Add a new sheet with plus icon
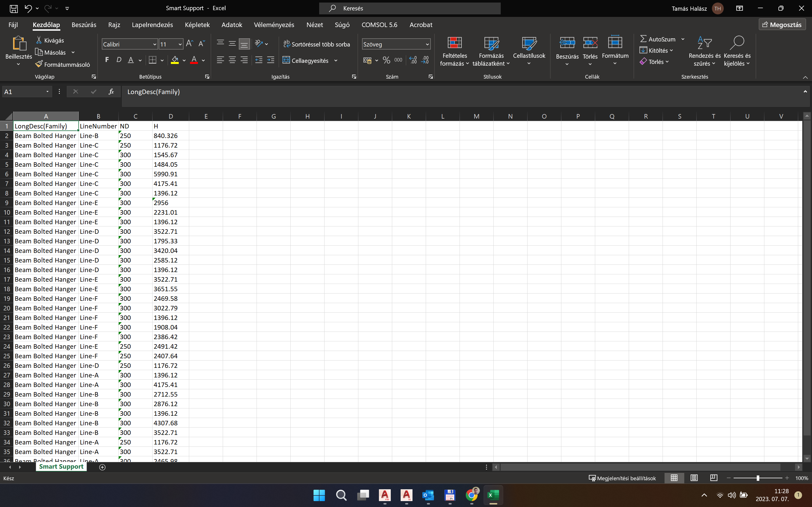812x507 pixels. tap(102, 467)
